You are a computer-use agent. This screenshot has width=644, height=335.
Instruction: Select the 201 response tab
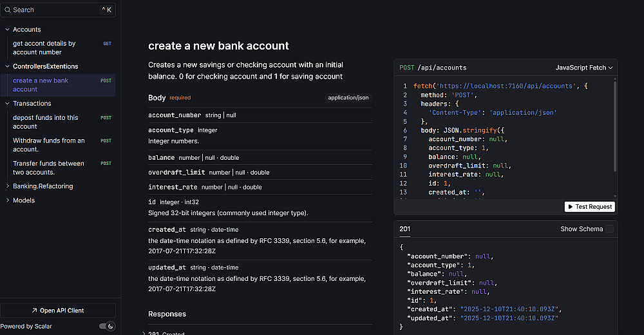coord(405,229)
